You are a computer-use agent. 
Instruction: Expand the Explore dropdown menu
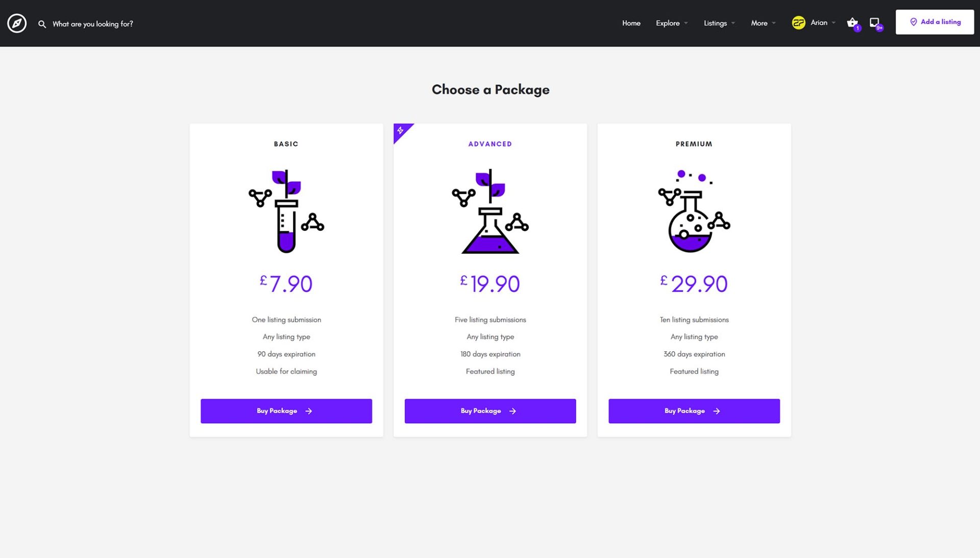[672, 23]
